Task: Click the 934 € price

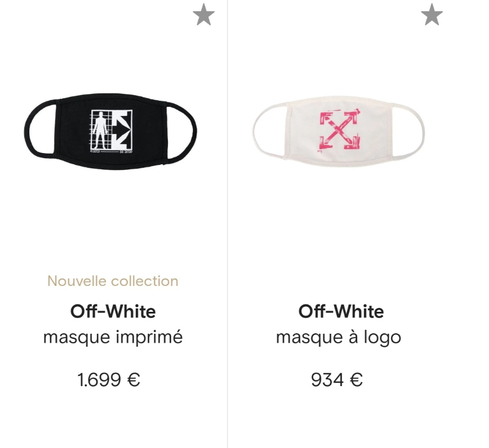Action: click(337, 380)
